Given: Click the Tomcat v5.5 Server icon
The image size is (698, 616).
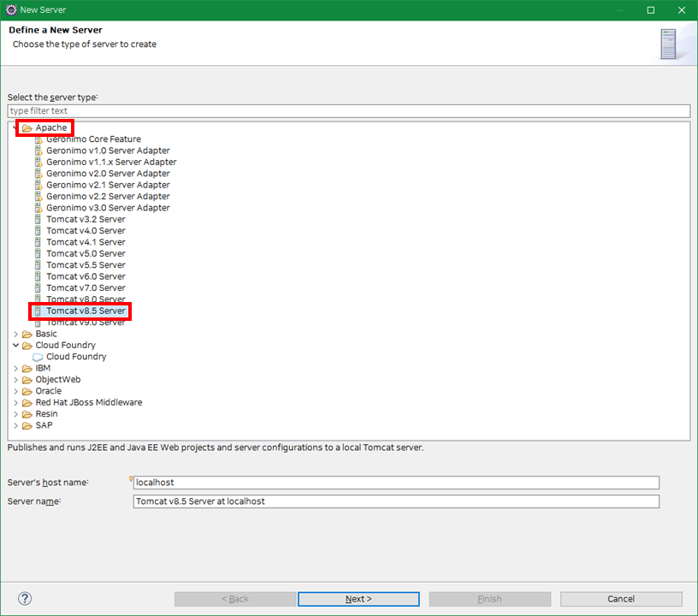Looking at the screenshot, I should click(x=38, y=265).
